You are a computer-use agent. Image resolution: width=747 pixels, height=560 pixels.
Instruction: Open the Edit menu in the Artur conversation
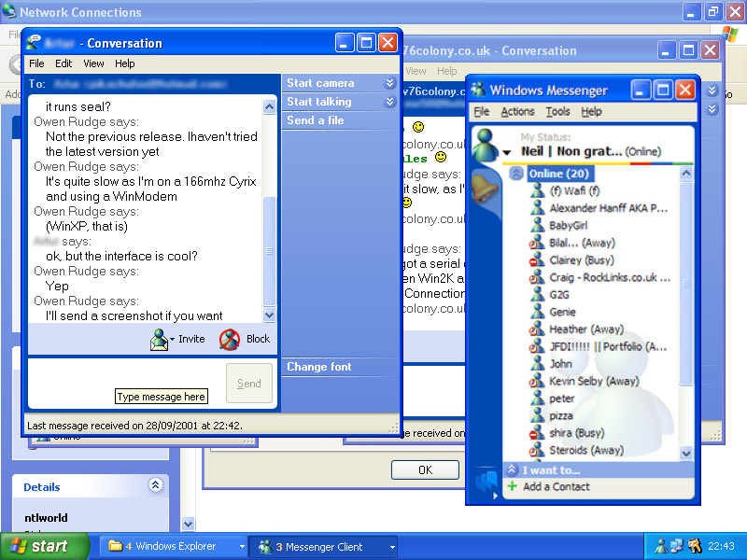[x=63, y=63]
